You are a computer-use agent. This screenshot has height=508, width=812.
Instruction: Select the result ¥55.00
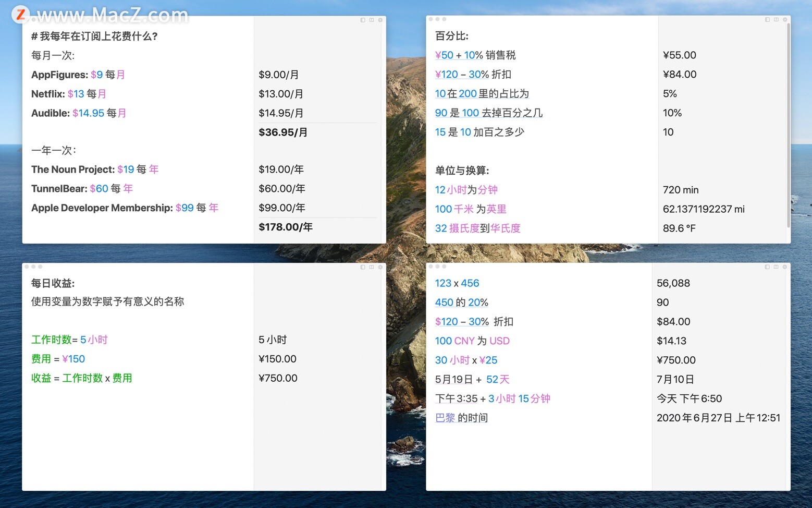tap(680, 55)
